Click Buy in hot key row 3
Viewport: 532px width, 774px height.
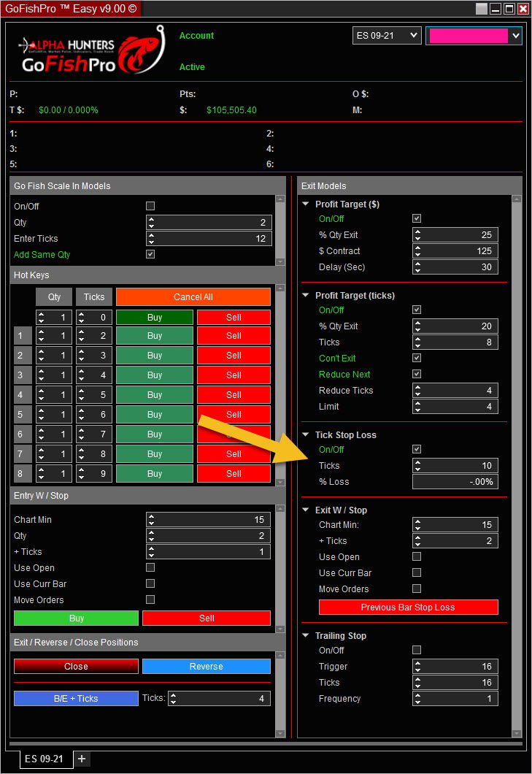click(155, 375)
